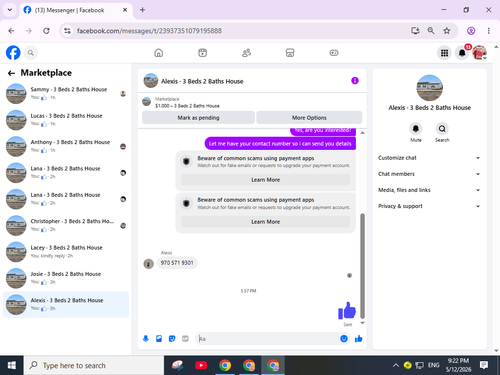Click the Type here to search taskbar box

[x=94, y=365]
